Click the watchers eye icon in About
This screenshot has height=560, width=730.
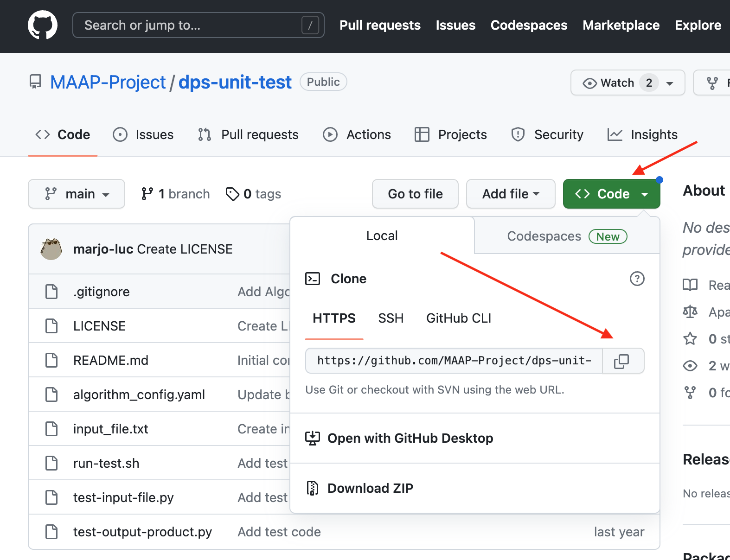[690, 366]
